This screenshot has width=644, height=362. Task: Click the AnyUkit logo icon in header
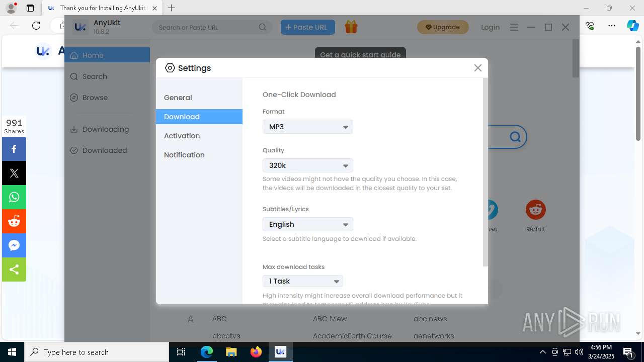pyautogui.click(x=80, y=27)
